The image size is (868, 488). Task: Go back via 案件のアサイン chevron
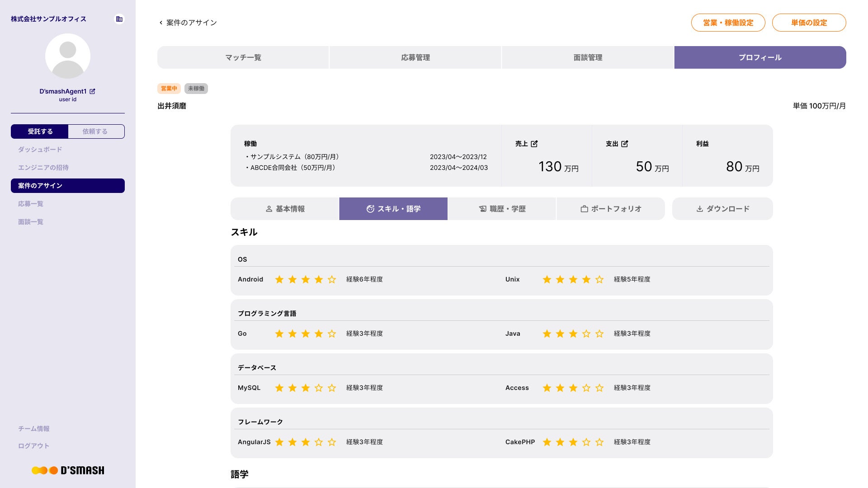[161, 23]
